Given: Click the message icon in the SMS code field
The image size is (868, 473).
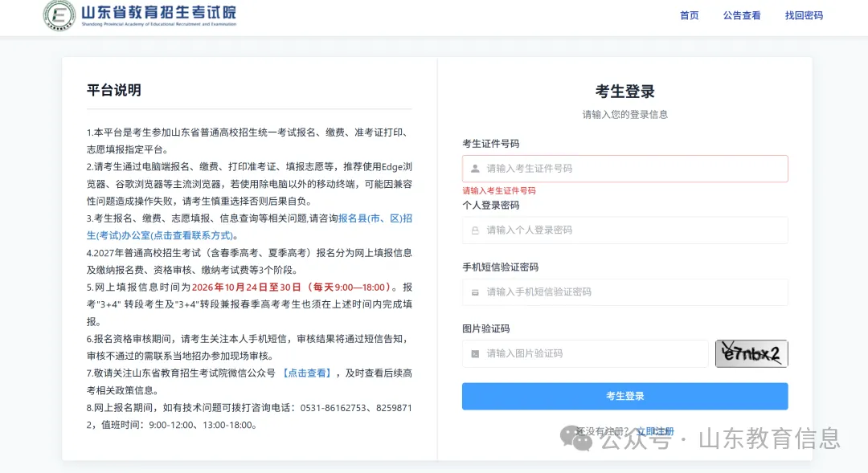Looking at the screenshot, I should pos(475,292).
